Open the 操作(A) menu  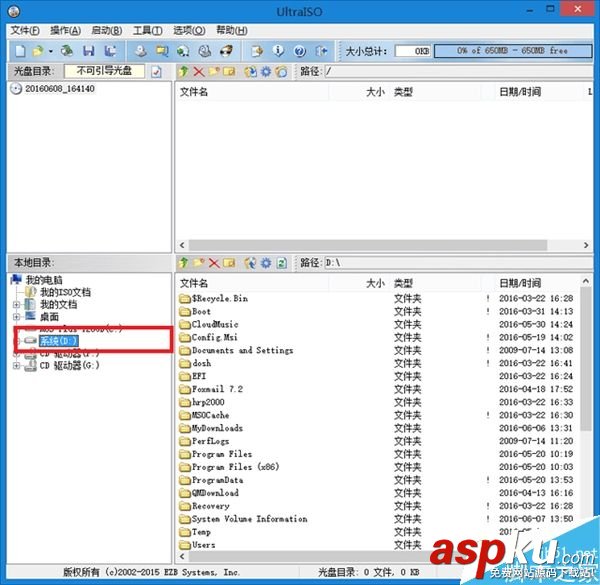(x=65, y=30)
